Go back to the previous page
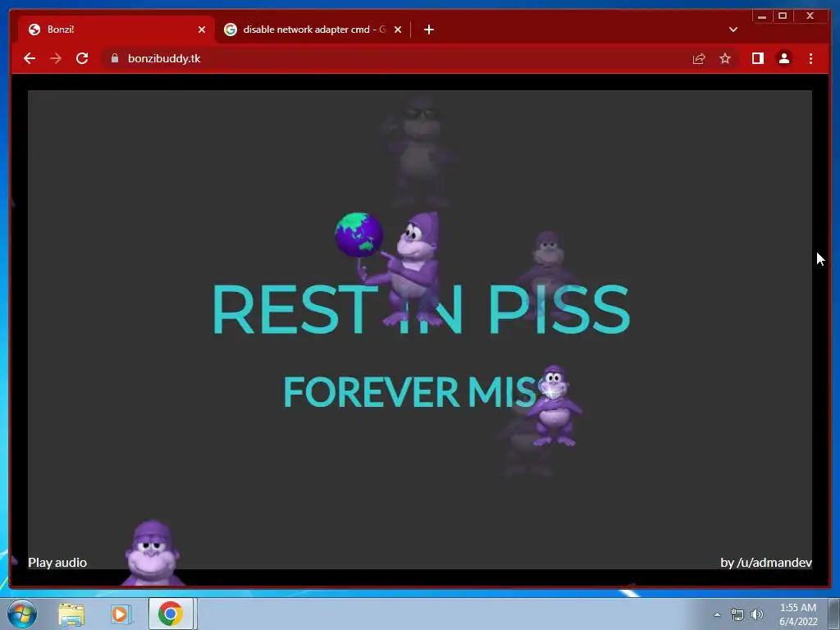840x630 pixels. tap(30, 58)
